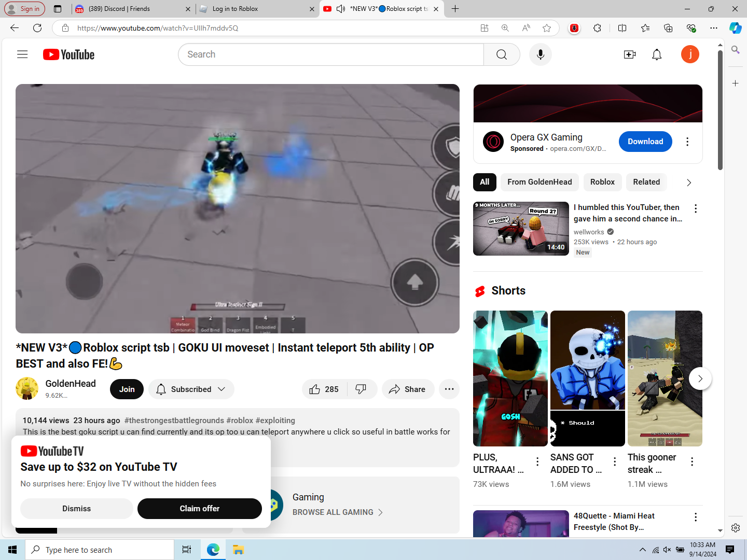The image size is (747, 560).
Task: Open the Windows notification center
Action: 730,550
